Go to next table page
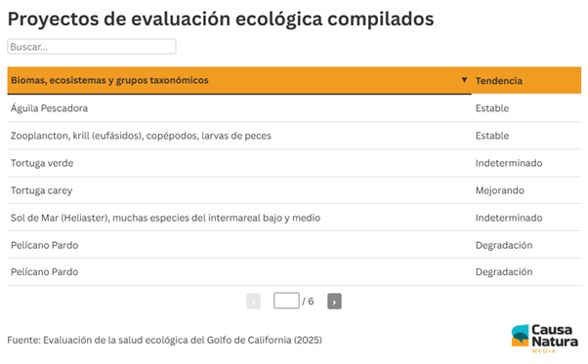This screenshot has width=588, height=364. tap(334, 302)
